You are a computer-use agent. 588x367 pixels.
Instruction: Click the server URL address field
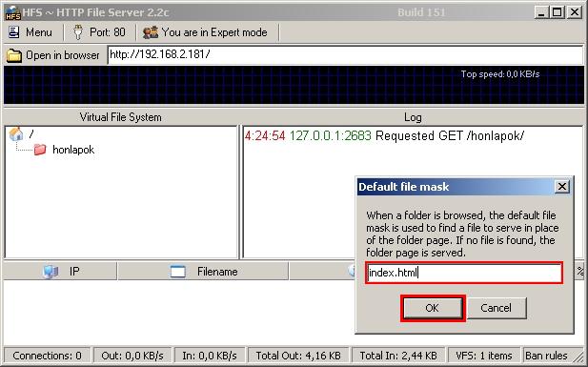345,54
